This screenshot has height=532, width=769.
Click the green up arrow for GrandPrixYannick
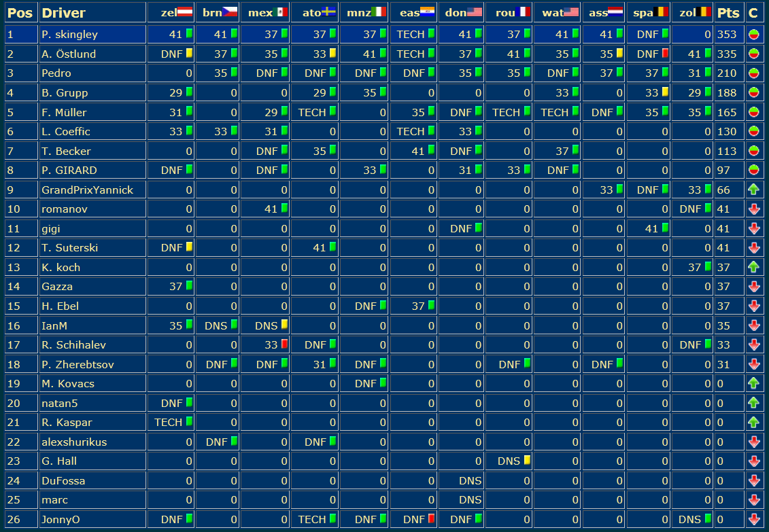point(753,190)
